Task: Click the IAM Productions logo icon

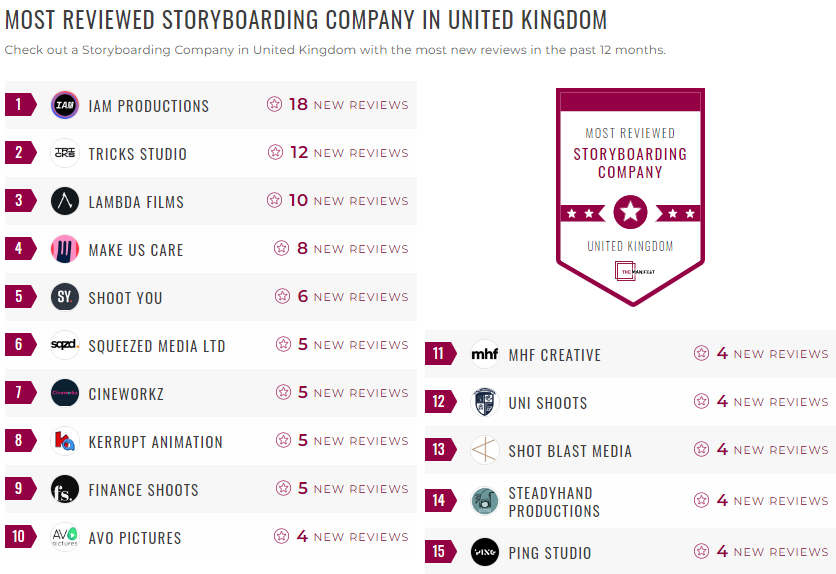Action: point(65,105)
